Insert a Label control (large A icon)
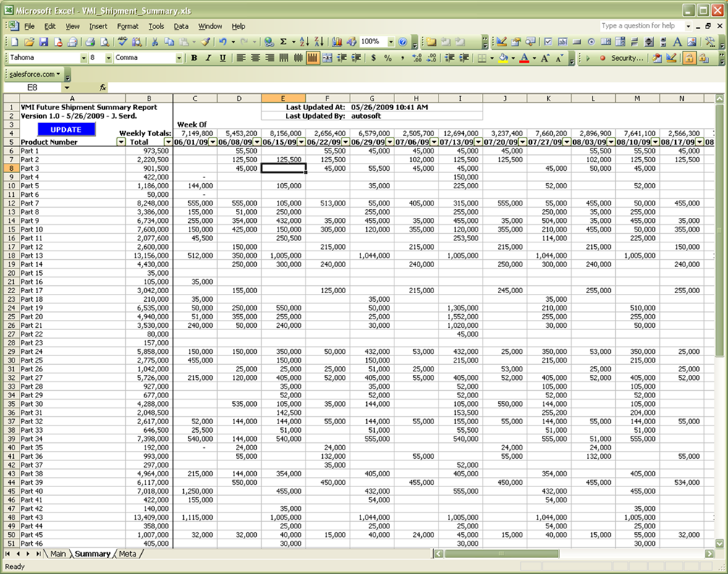The image size is (728, 574). (677, 42)
